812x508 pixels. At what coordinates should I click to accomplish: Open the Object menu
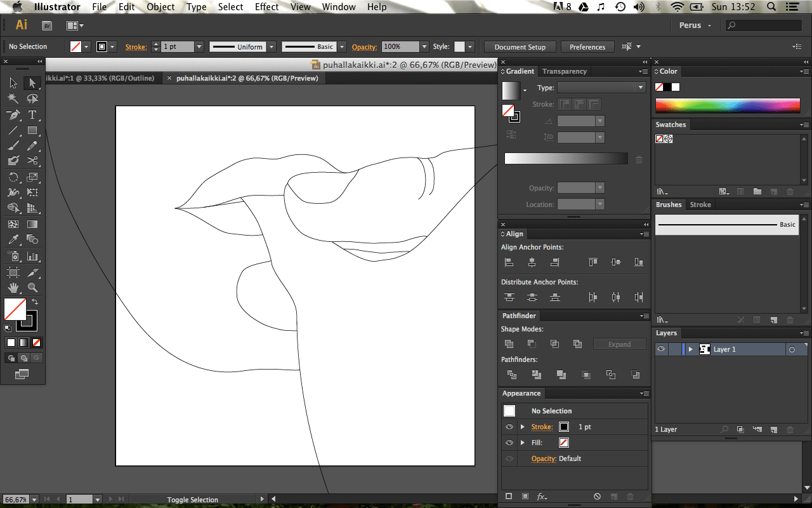[x=160, y=7]
